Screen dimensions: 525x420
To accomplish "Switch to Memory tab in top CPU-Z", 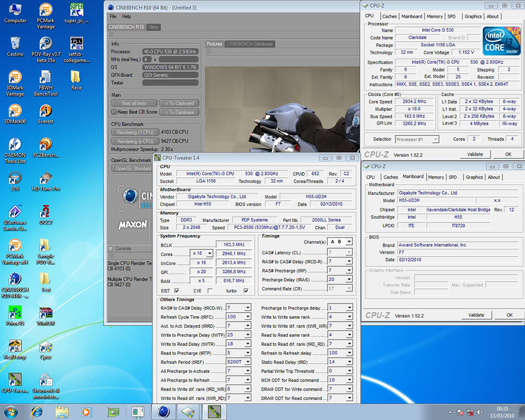I will [x=435, y=16].
